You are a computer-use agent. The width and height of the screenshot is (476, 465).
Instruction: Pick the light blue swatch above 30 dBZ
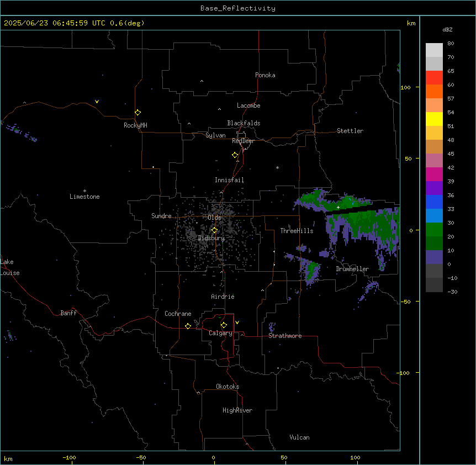[x=434, y=215]
